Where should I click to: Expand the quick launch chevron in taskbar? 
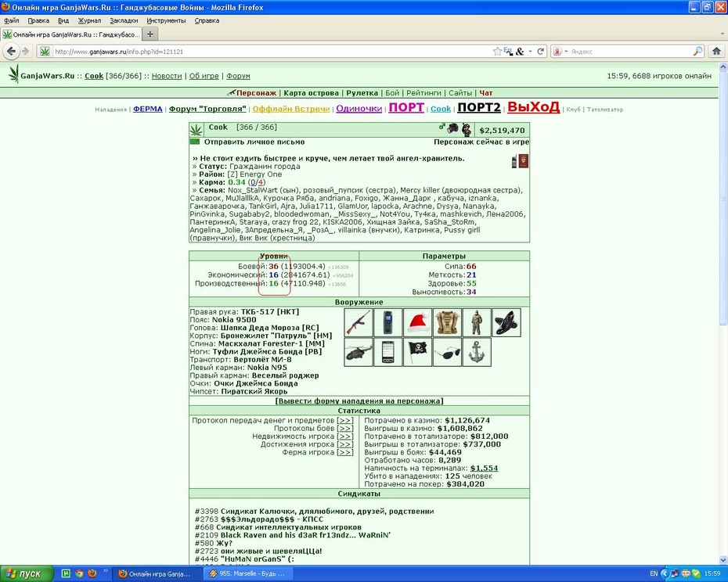(x=106, y=571)
